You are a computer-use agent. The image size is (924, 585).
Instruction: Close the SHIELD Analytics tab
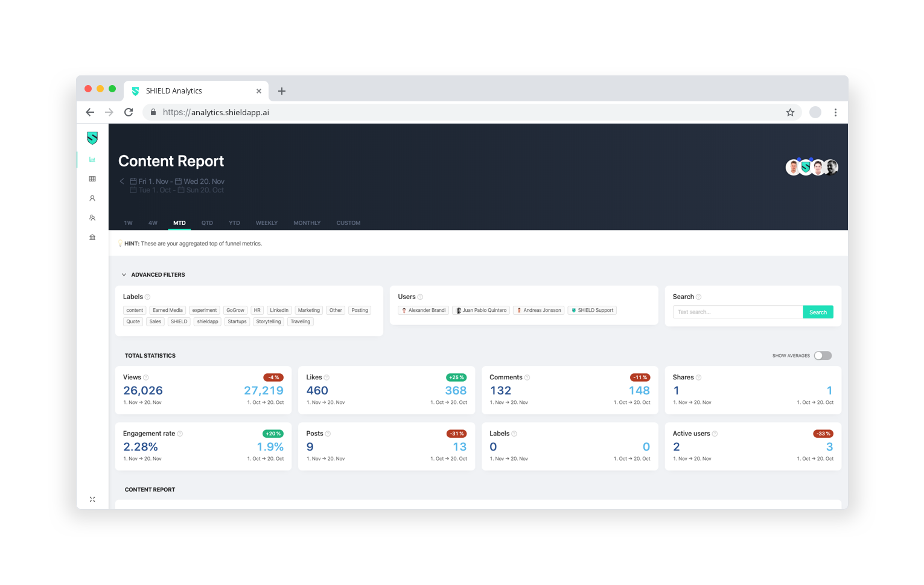point(259,91)
